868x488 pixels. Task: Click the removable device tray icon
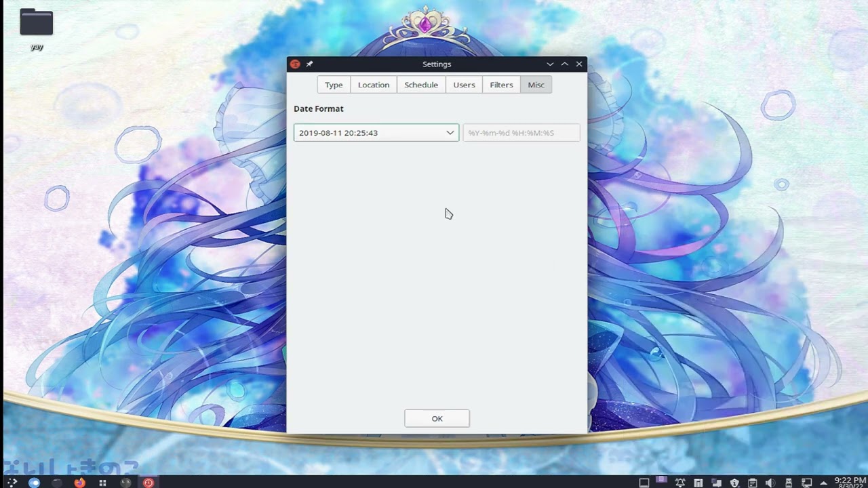point(789,483)
